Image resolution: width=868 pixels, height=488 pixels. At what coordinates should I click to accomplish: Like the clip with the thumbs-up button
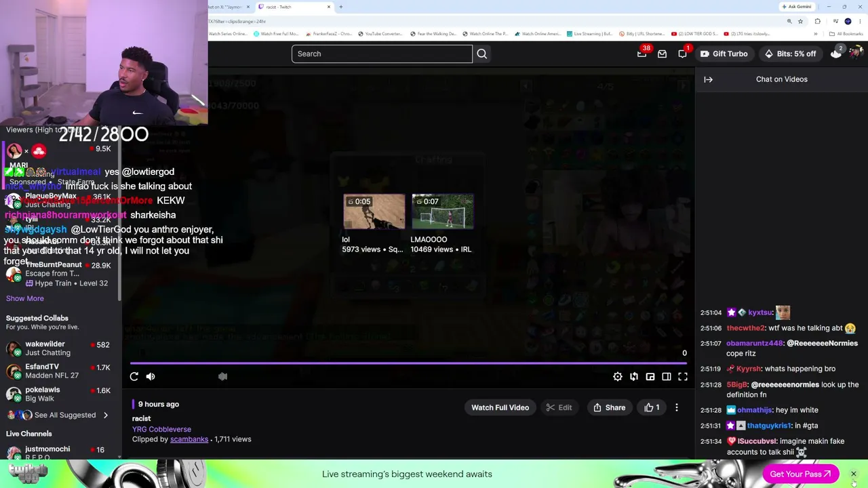652,407
